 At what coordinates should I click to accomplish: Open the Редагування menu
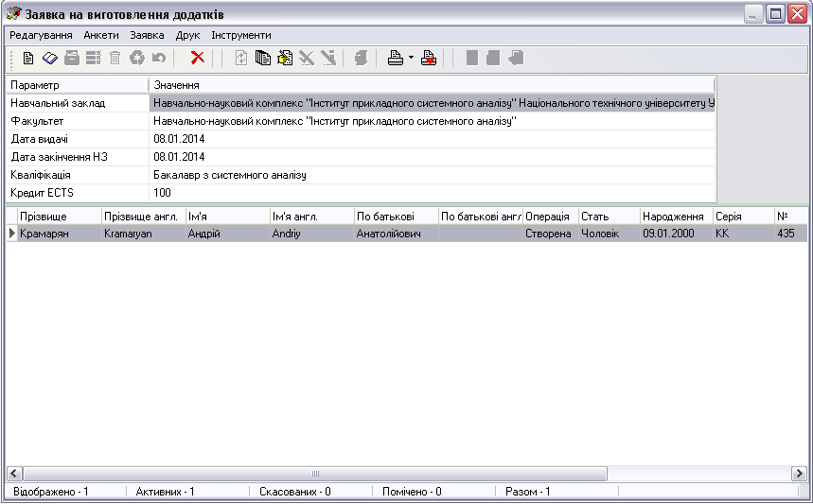tap(41, 35)
